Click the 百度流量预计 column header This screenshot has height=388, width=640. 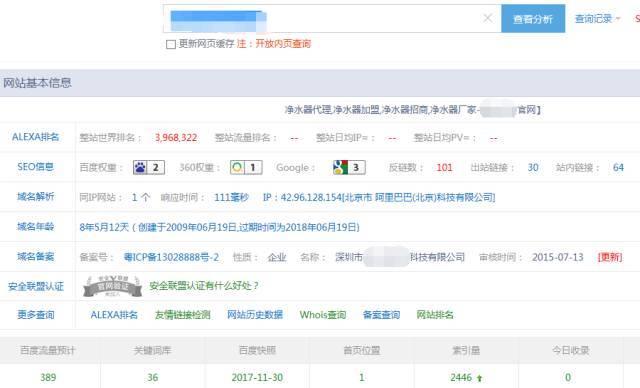[48, 350]
